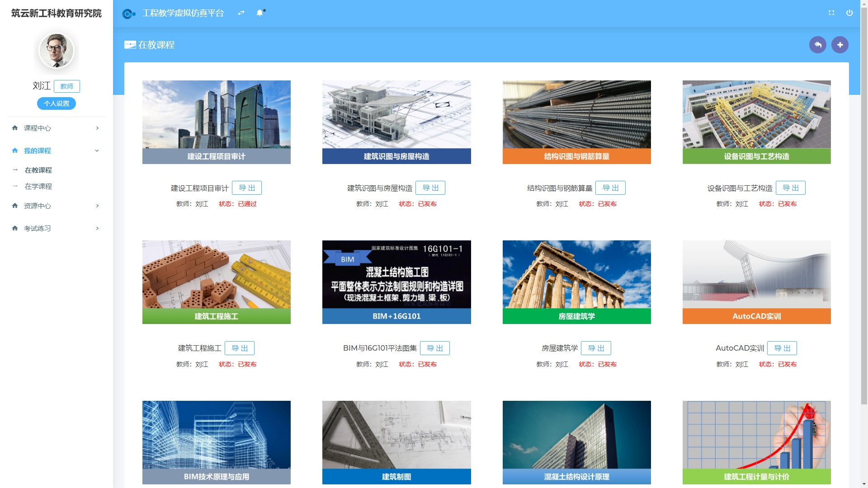
Task: Click the 建设工程项目审计 course title text
Action: tap(199, 188)
